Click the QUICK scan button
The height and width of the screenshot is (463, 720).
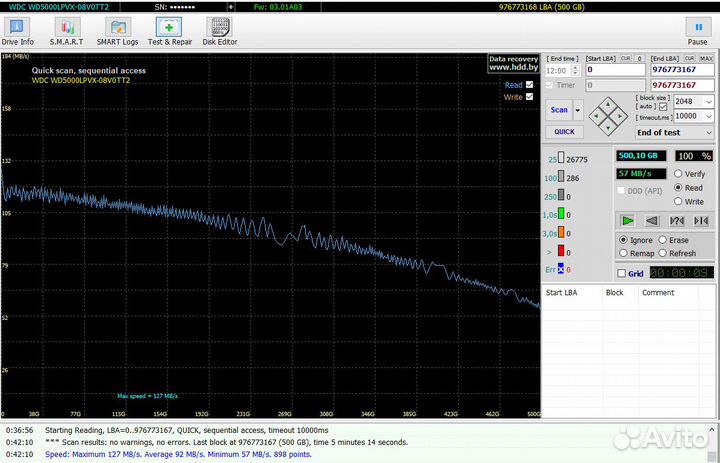(x=564, y=131)
